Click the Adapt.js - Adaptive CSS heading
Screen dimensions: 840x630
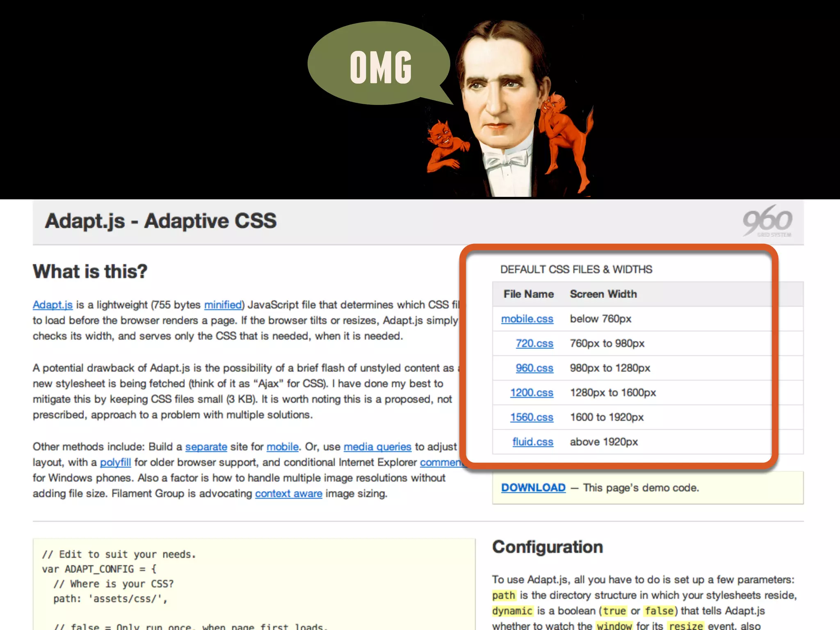point(161,221)
